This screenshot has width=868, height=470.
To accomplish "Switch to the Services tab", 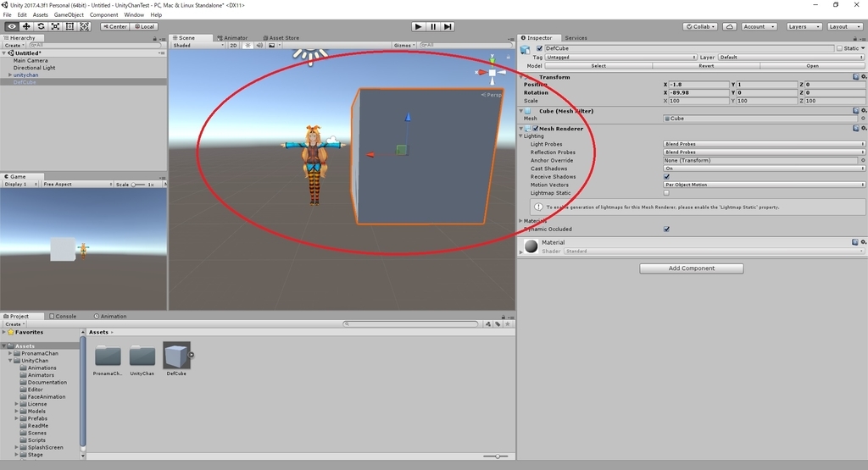I will 576,37.
